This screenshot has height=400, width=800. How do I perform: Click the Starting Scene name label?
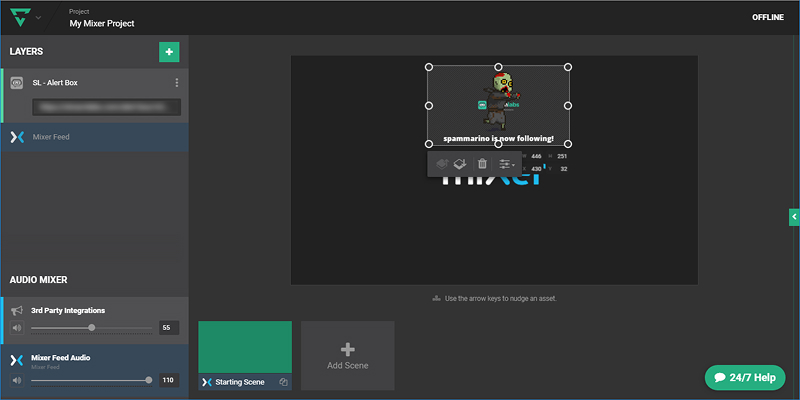tap(240, 382)
